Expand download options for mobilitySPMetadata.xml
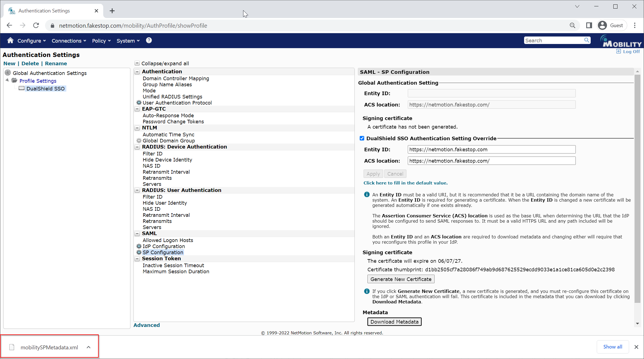Image resolution: width=644 pixels, height=359 pixels. (x=88, y=347)
